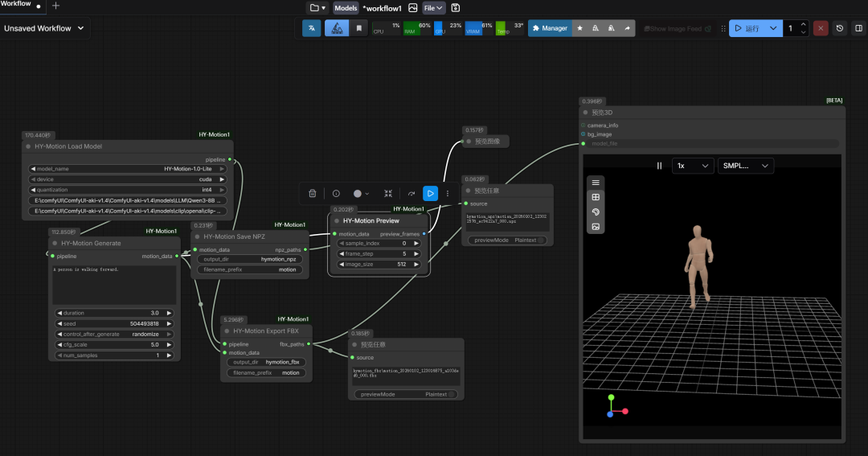Click the seed value field

(114, 323)
